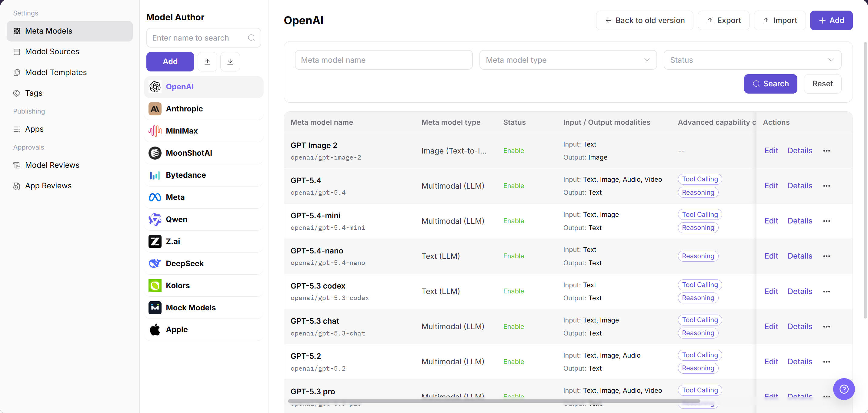Screen dimensions: 868x413
Task: View Details for GPT-5.4
Action: click(800, 186)
